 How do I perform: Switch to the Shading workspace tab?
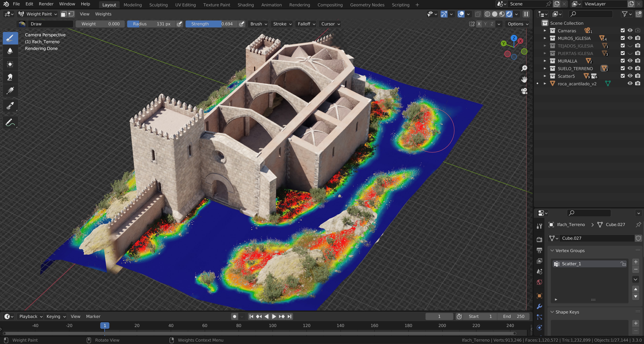coord(245,5)
